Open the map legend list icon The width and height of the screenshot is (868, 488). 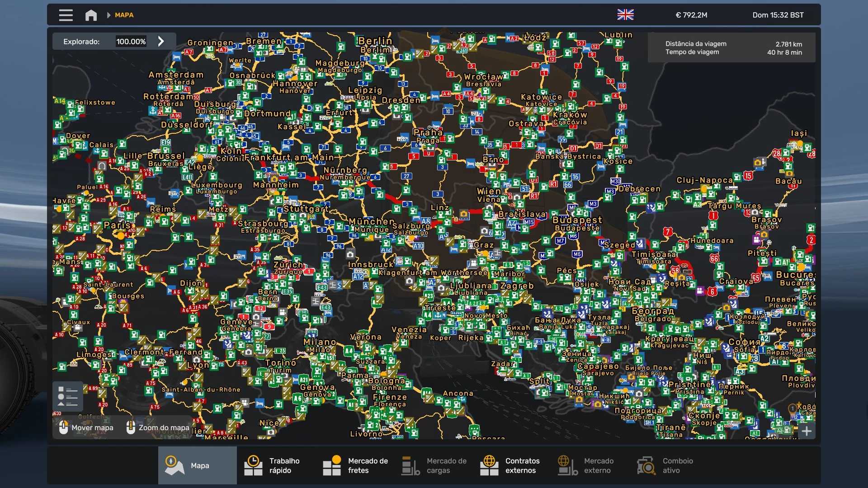[68, 397]
